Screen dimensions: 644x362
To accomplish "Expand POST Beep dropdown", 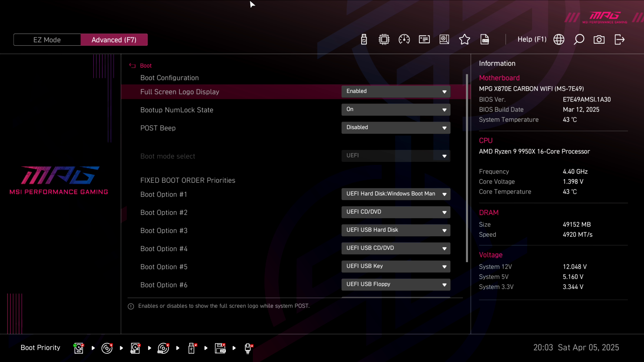I will click(396, 128).
